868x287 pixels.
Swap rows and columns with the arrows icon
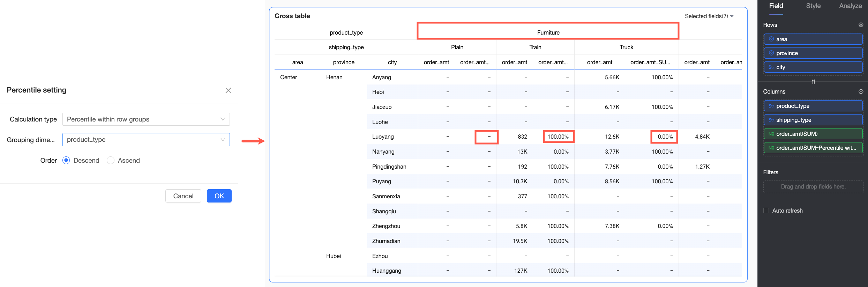(813, 82)
